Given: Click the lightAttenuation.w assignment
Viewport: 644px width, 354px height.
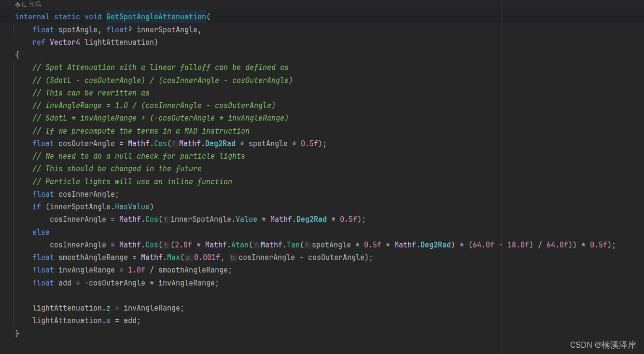Looking at the screenshot, I should tap(86, 321).
